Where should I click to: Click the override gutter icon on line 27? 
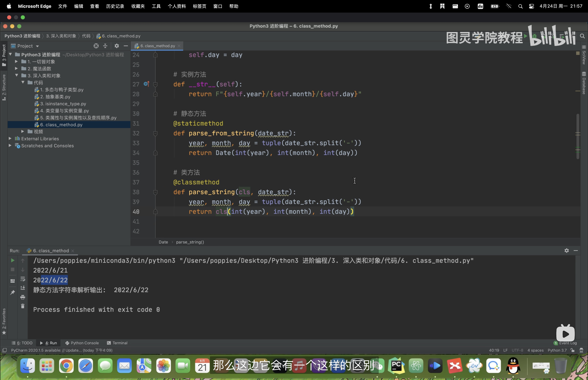click(x=146, y=84)
